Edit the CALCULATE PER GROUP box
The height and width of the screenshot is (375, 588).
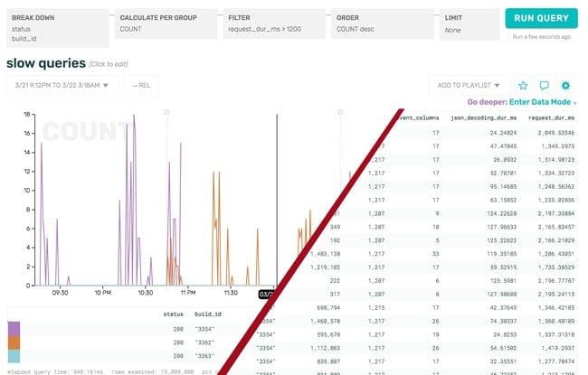164,23
